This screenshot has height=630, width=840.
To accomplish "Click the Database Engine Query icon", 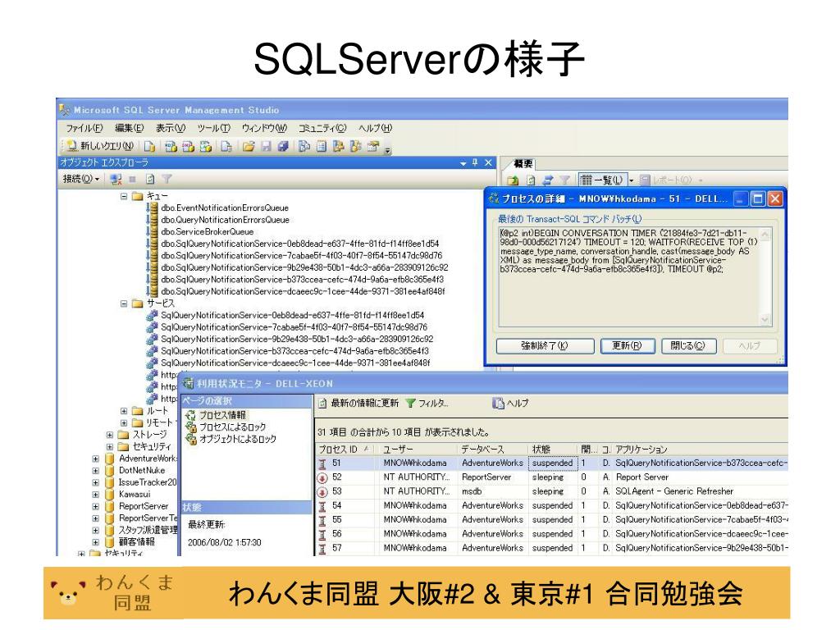I will pyautogui.click(x=150, y=146).
